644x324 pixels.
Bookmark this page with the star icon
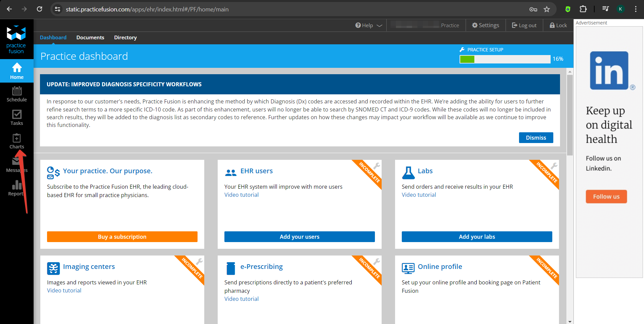[547, 9]
